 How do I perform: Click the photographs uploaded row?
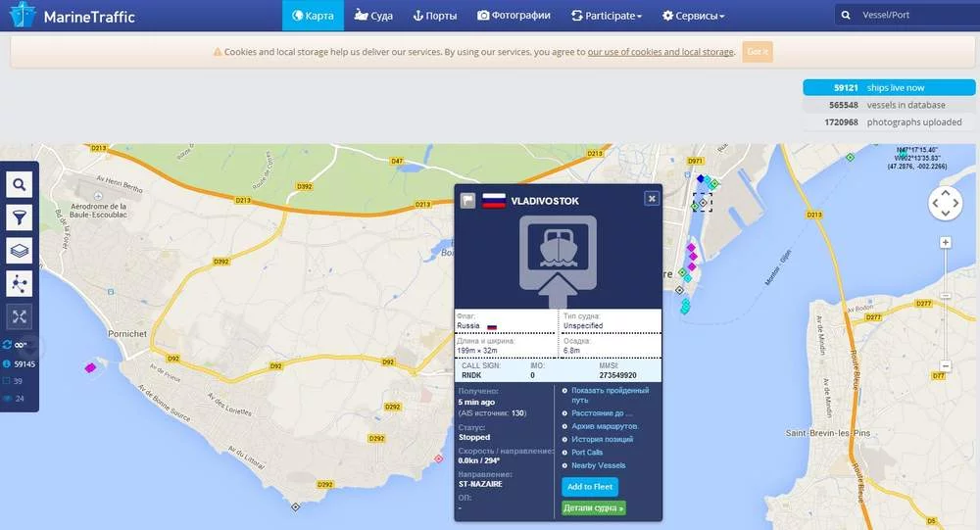point(889,121)
